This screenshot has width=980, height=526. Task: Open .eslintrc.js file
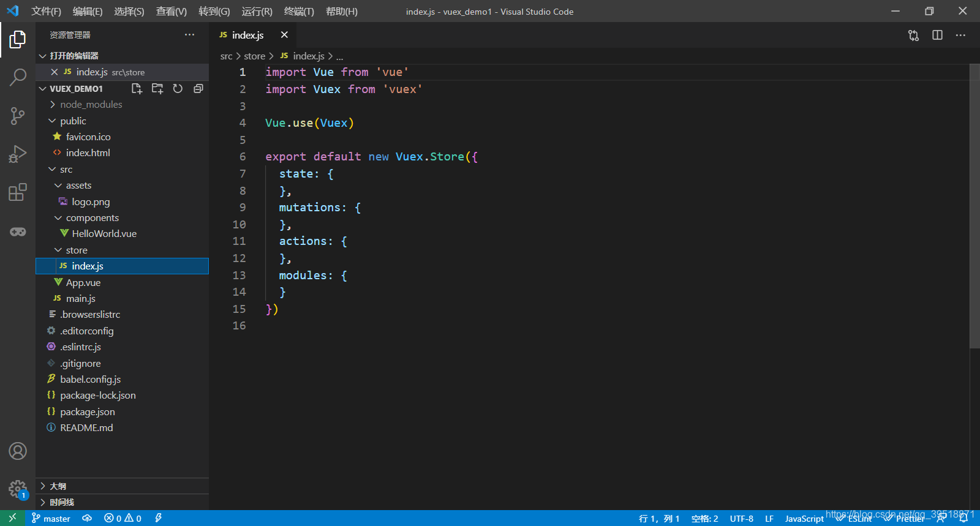coord(122,347)
